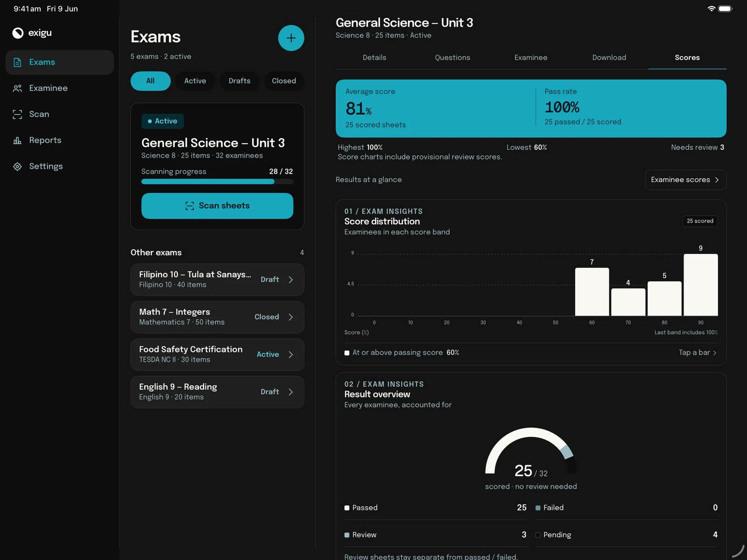Click the Pass rate 100% value
The height and width of the screenshot is (560, 747).
coord(562,107)
